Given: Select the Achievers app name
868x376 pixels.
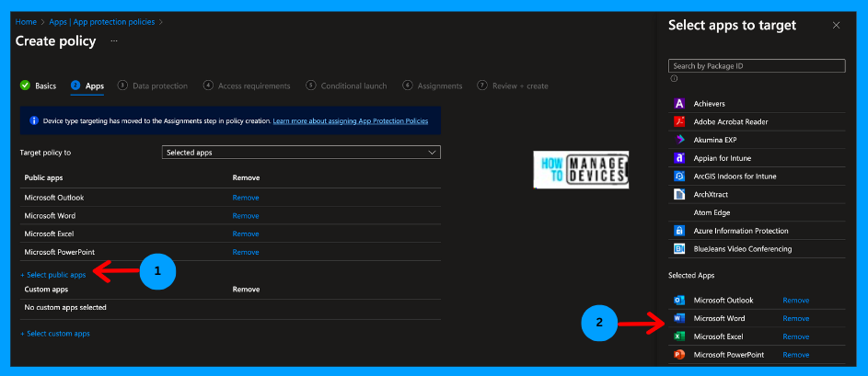Looking at the screenshot, I should (709, 103).
